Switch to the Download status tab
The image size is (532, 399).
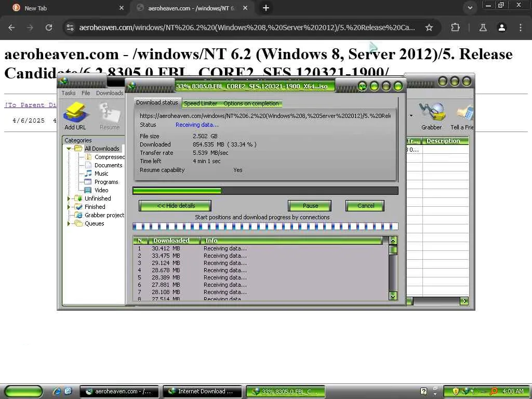pyautogui.click(x=157, y=102)
